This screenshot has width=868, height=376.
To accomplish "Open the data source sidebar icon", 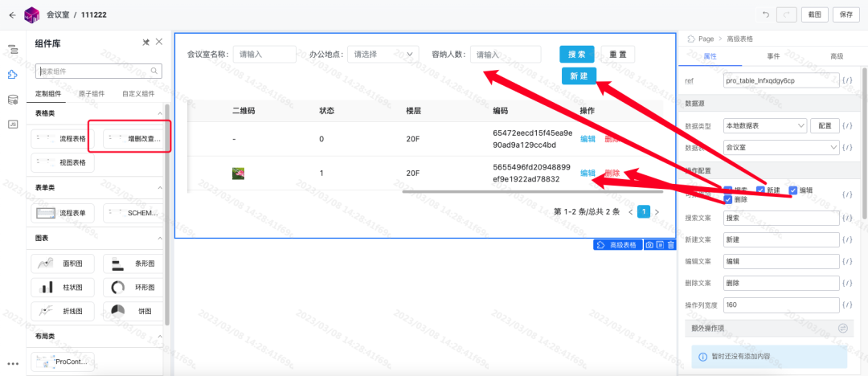I will point(12,100).
